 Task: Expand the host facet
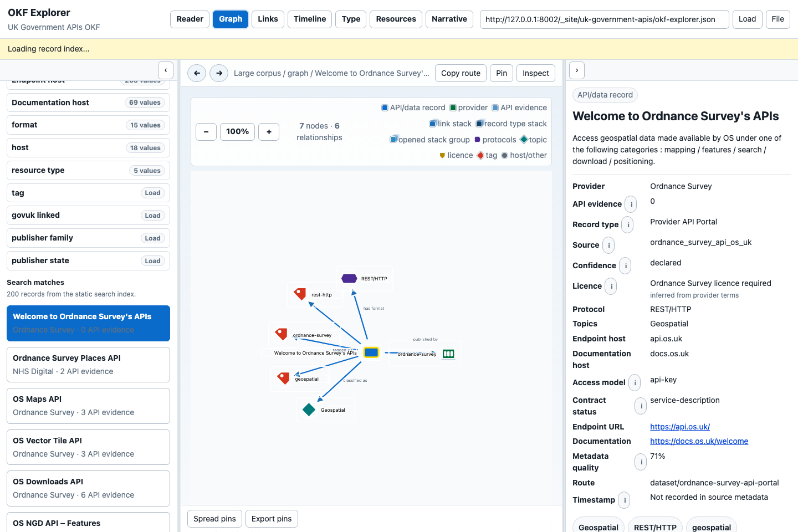coord(89,148)
